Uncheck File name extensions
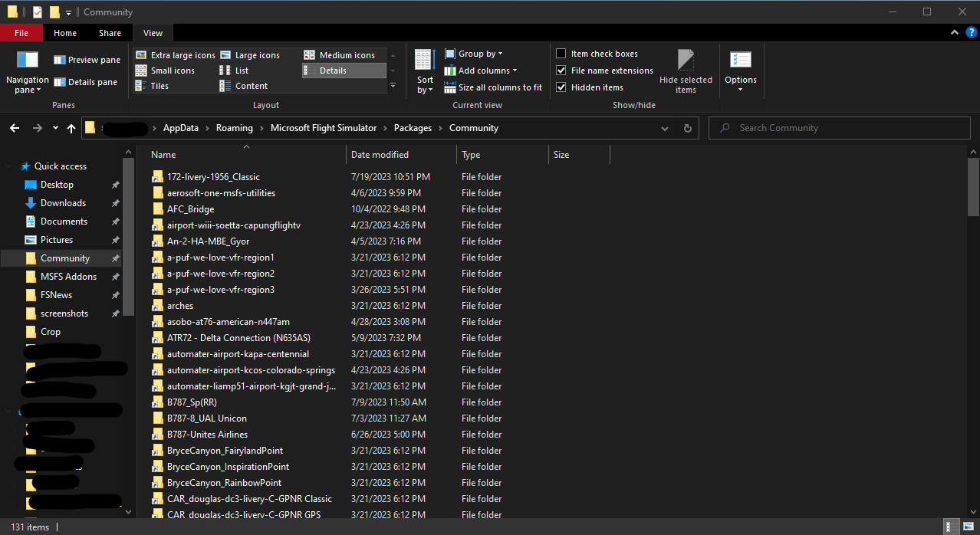This screenshot has width=980, height=535. point(561,71)
